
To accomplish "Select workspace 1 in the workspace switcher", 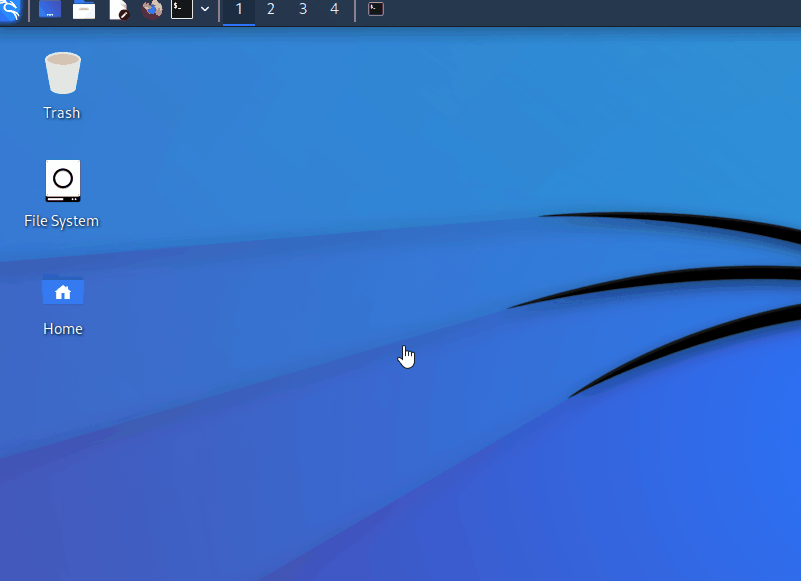I will point(238,10).
